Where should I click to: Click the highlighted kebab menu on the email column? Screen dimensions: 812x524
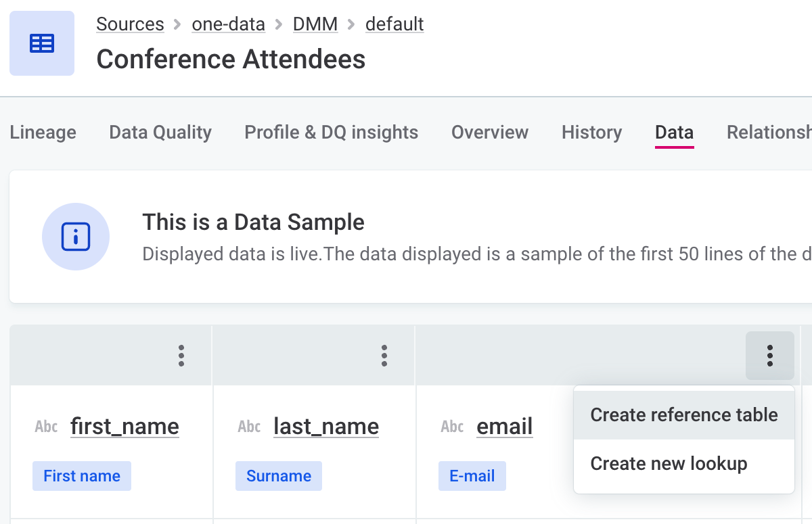[x=769, y=355]
